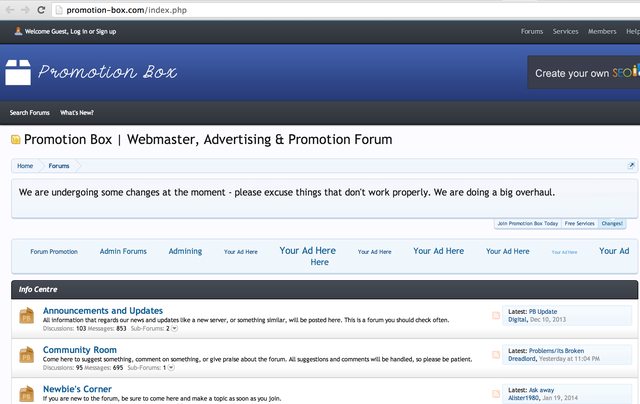640x404 pixels.
Task: Open the Forums menu in top navigation
Action: (x=532, y=31)
